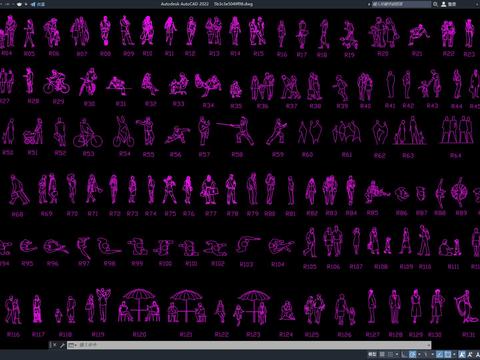Expand command line history arrow at right end

428,345
